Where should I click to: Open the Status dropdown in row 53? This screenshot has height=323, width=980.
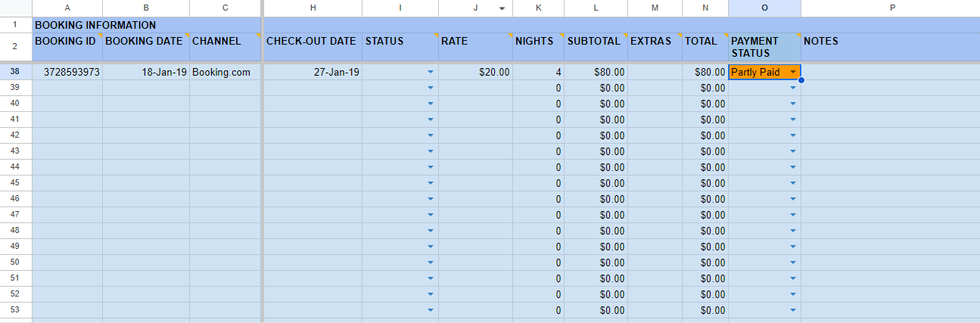(431, 310)
